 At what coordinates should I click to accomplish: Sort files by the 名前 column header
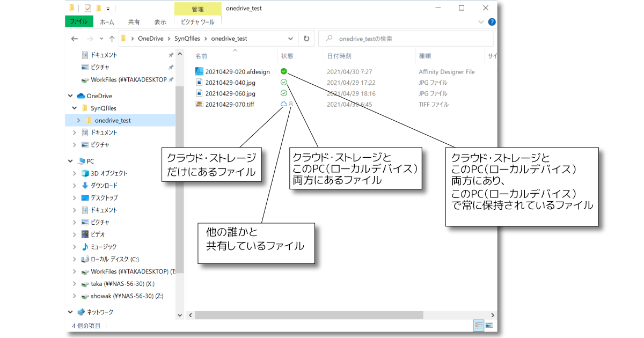tap(201, 56)
